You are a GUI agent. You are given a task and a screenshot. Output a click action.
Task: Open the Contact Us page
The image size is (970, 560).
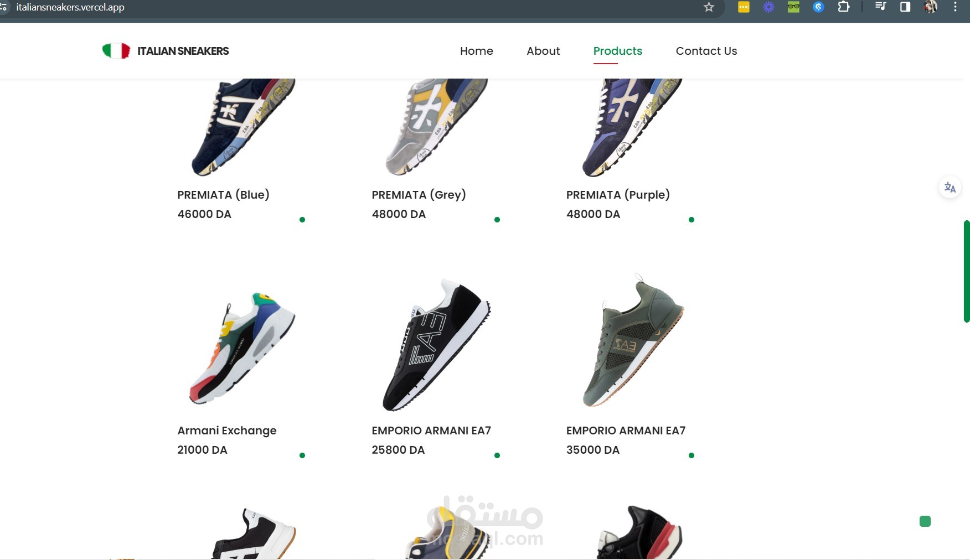pyautogui.click(x=706, y=51)
